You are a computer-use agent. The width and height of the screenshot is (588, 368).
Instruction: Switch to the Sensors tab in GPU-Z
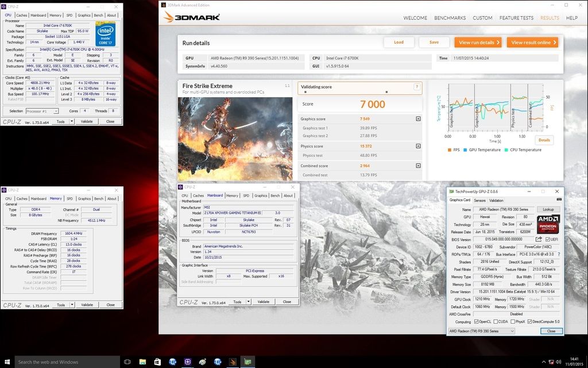[x=479, y=200]
